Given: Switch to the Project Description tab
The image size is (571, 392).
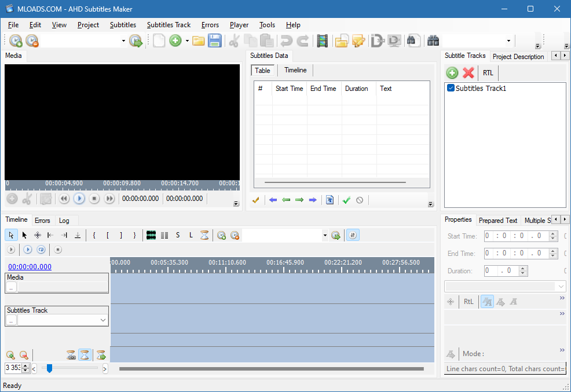Looking at the screenshot, I should tap(518, 56).
